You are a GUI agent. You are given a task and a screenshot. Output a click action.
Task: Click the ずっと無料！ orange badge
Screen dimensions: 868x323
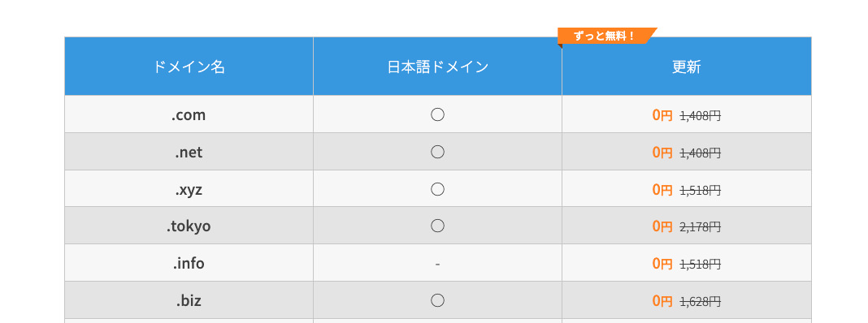(605, 36)
